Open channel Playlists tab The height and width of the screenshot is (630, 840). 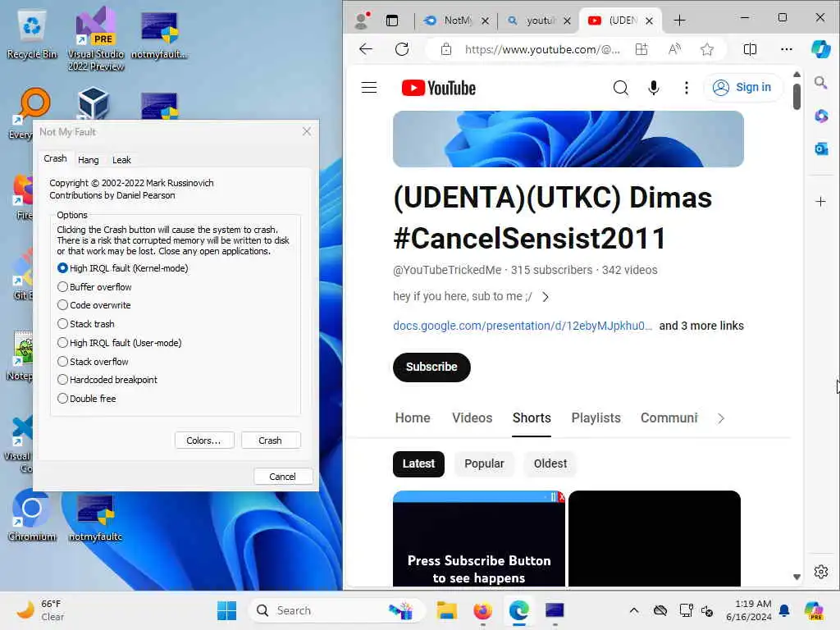coord(596,418)
